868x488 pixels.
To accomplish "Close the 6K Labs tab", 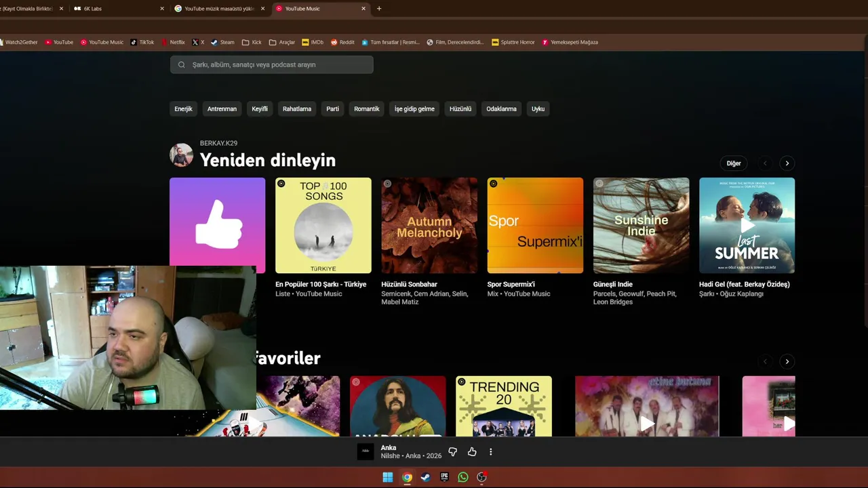I will [x=162, y=9].
